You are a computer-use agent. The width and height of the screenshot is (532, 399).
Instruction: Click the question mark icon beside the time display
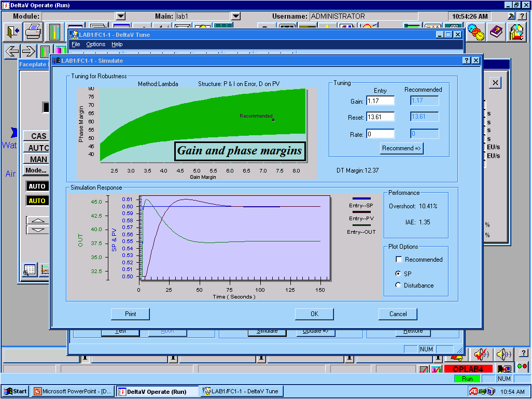pyautogui.click(x=523, y=16)
